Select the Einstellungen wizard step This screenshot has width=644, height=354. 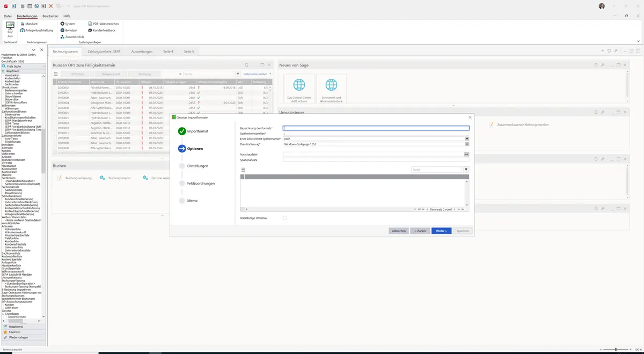(193, 166)
